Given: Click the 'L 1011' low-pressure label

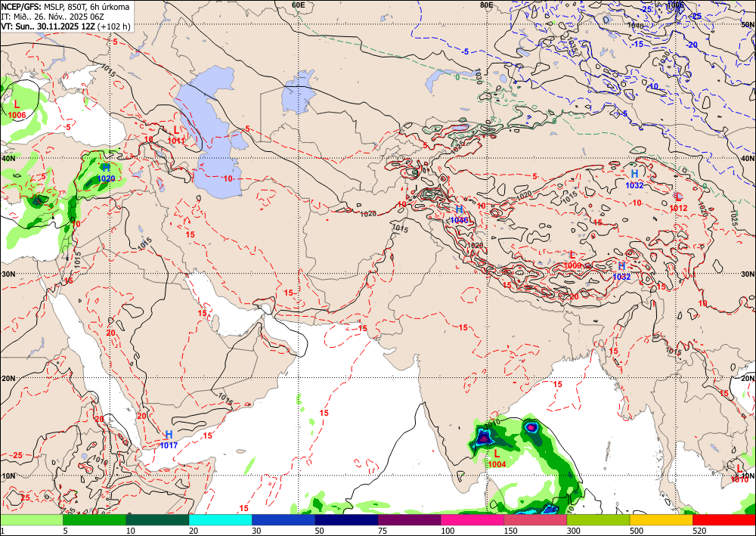Looking at the screenshot, I should (x=176, y=135).
